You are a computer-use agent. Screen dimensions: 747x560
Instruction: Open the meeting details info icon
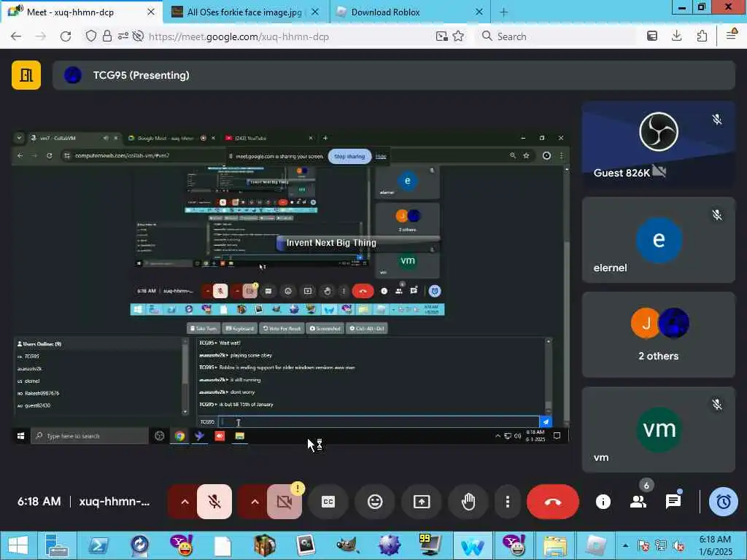(x=603, y=502)
